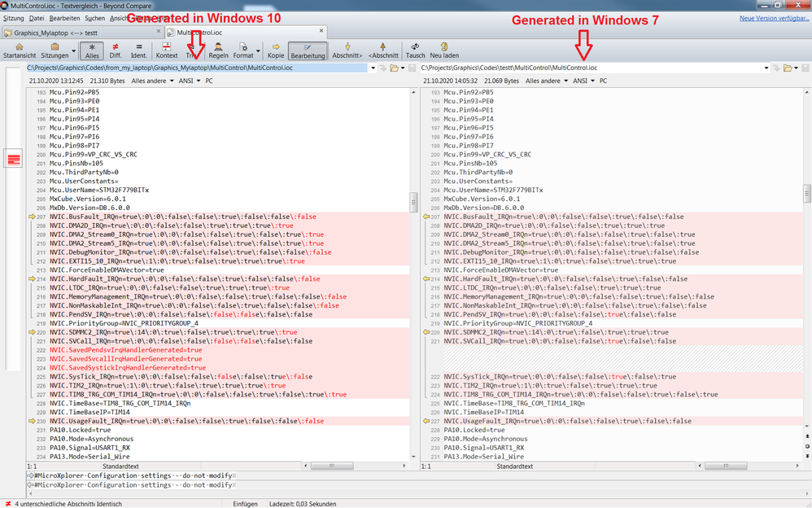Browse for right file with folder icon
Screen dimensions: 812x508
788,68
